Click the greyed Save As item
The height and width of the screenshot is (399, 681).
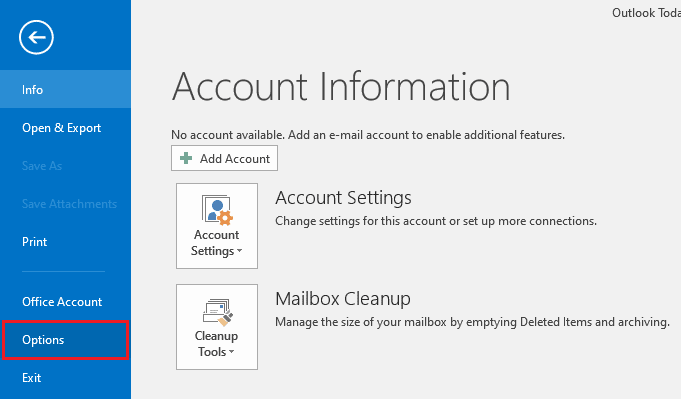[65, 165]
